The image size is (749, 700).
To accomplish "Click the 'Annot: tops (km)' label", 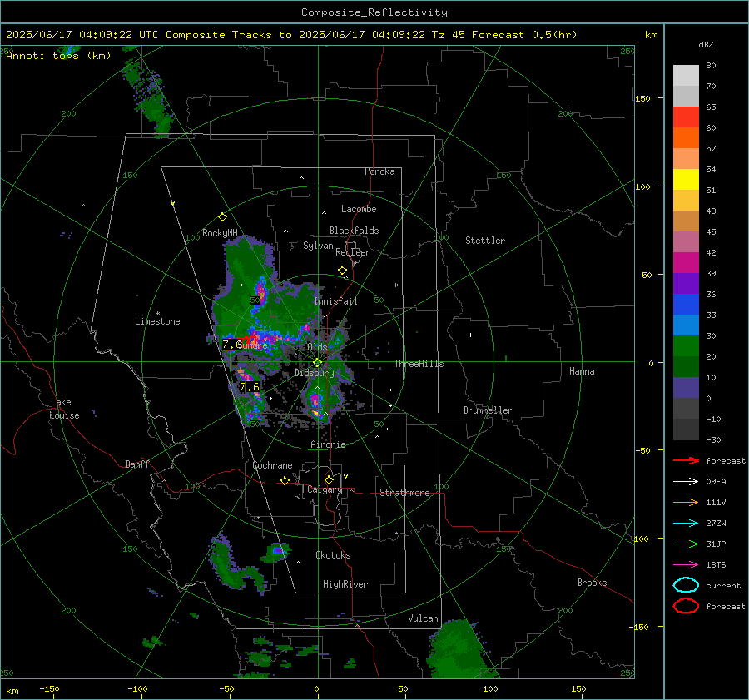I will point(58,56).
